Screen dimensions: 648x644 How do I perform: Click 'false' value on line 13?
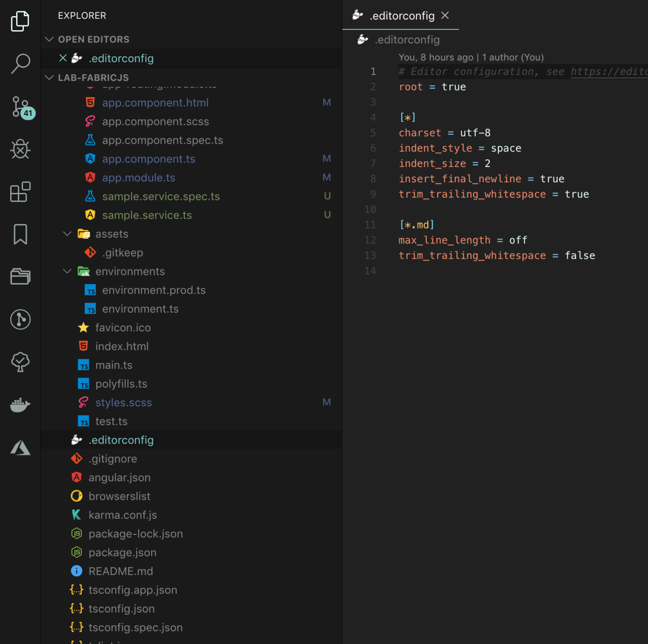[580, 255]
